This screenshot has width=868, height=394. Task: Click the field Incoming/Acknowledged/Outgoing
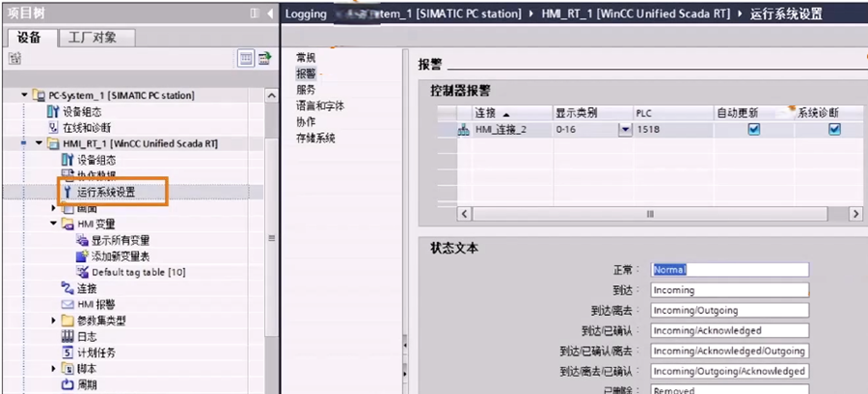(x=730, y=351)
